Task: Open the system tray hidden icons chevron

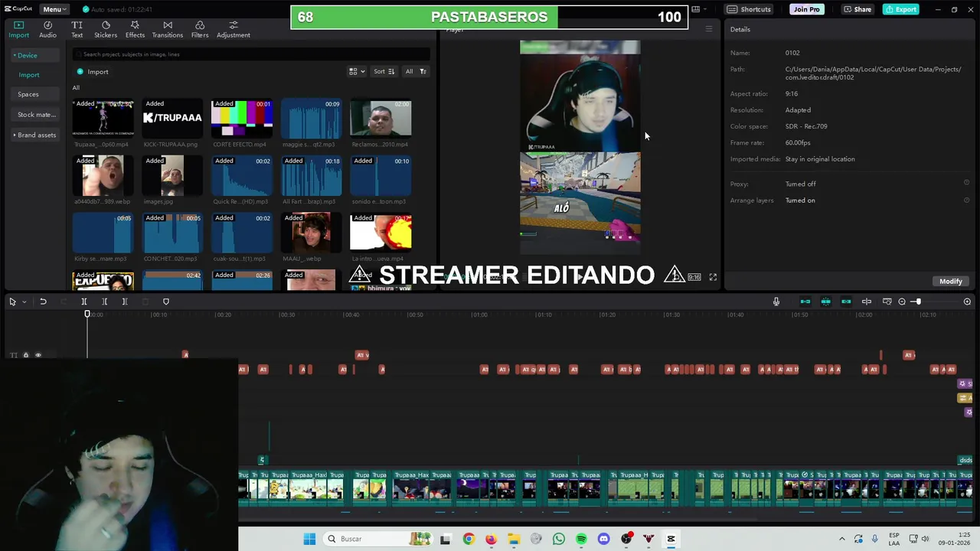Action: [x=842, y=539]
